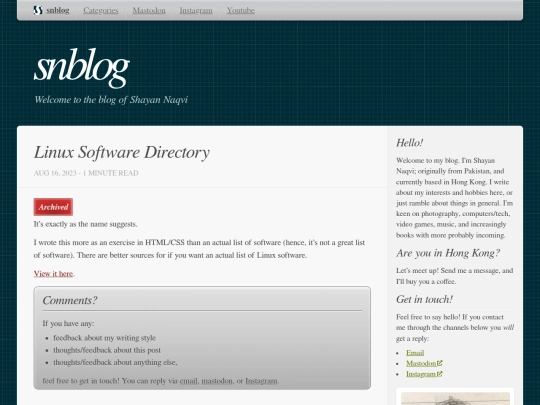Viewport: 540px width, 405px height.
Task: Click the "Comments?" heading
Action: pos(70,300)
